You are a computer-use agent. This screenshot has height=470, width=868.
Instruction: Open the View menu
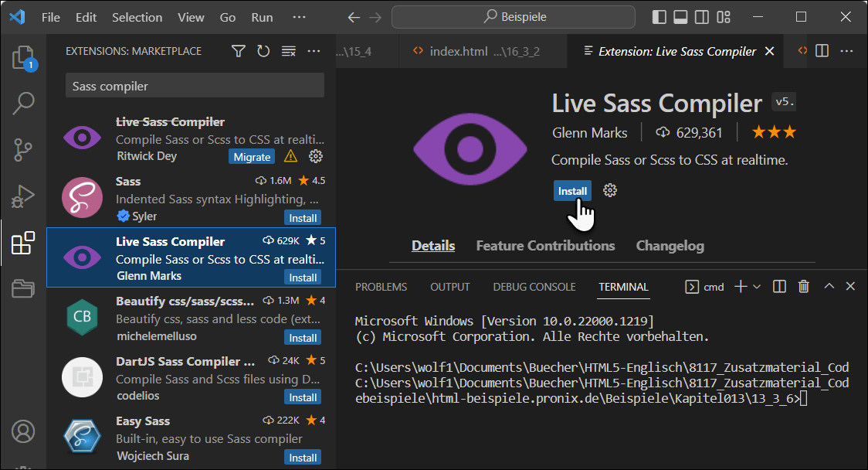coord(191,17)
